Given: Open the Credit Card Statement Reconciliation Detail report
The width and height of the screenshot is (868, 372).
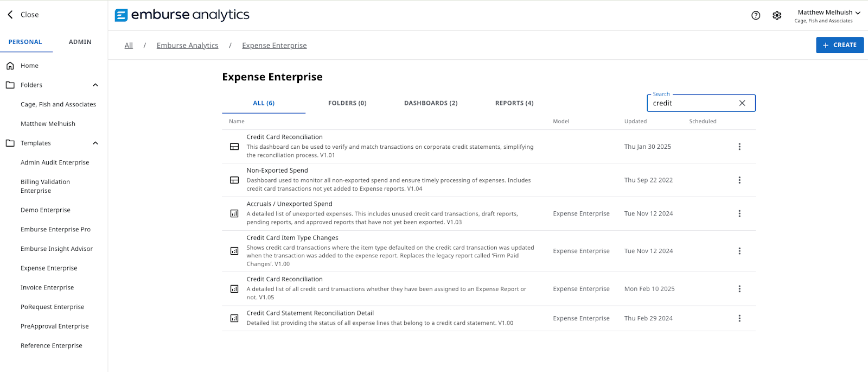Looking at the screenshot, I should pos(310,313).
